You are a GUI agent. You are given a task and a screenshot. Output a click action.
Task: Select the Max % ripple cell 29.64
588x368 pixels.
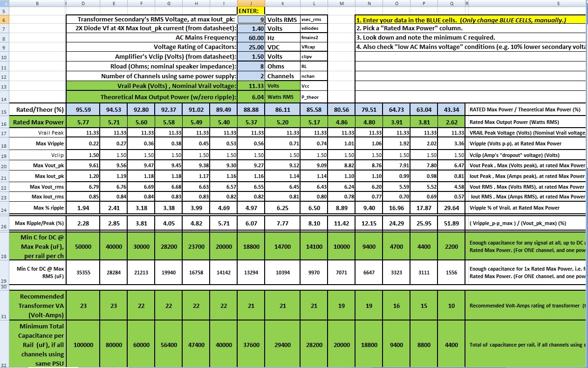click(451, 208)
